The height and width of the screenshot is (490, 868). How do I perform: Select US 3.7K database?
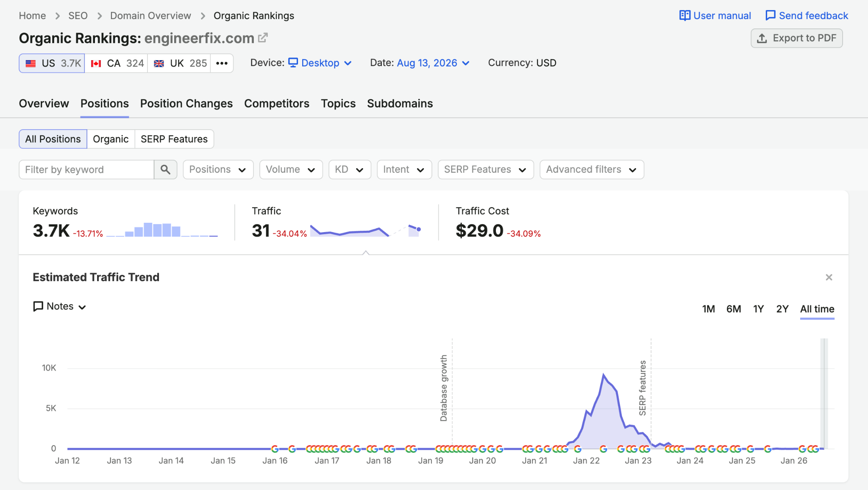tap(52, 63)
